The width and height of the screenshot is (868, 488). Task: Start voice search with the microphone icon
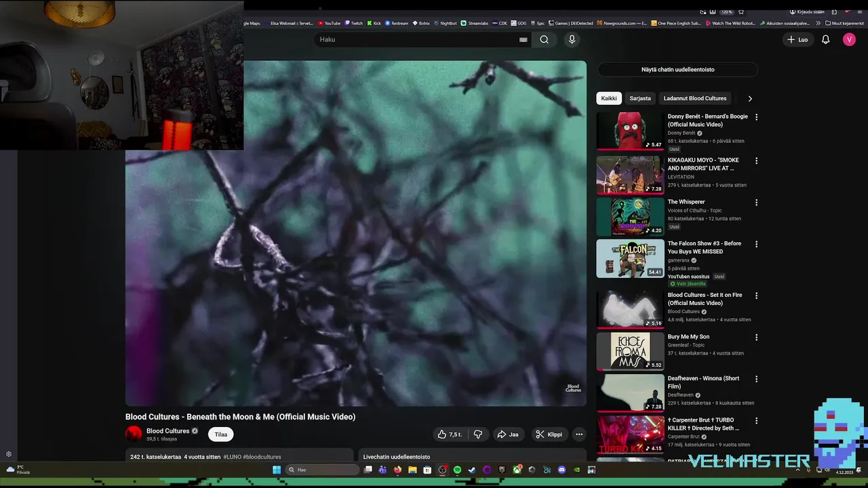point(572,39)
